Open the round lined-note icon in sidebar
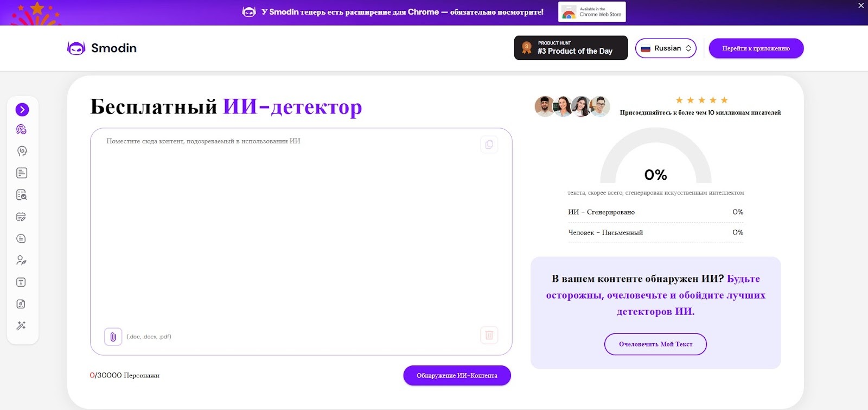This screenshot has height=410, width=868. pos(21,238)
